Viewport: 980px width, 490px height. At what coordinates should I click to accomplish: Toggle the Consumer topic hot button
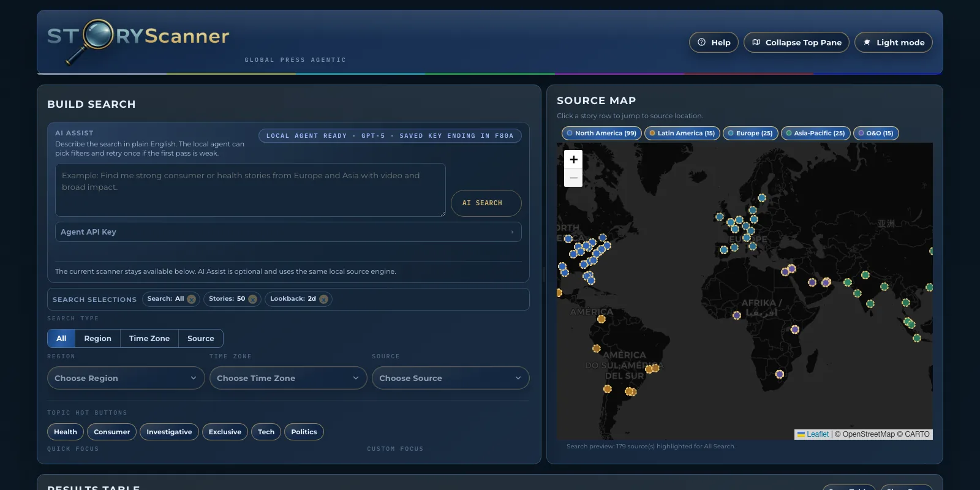(x=112, y=432)
